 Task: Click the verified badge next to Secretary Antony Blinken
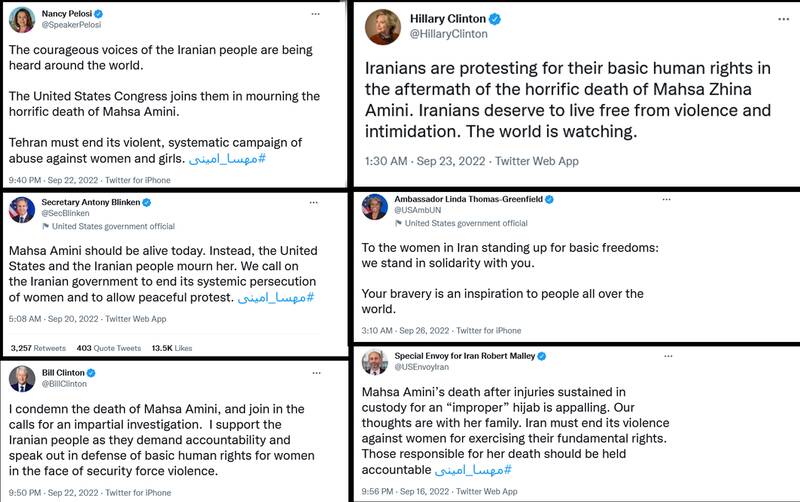coord(147,202)
